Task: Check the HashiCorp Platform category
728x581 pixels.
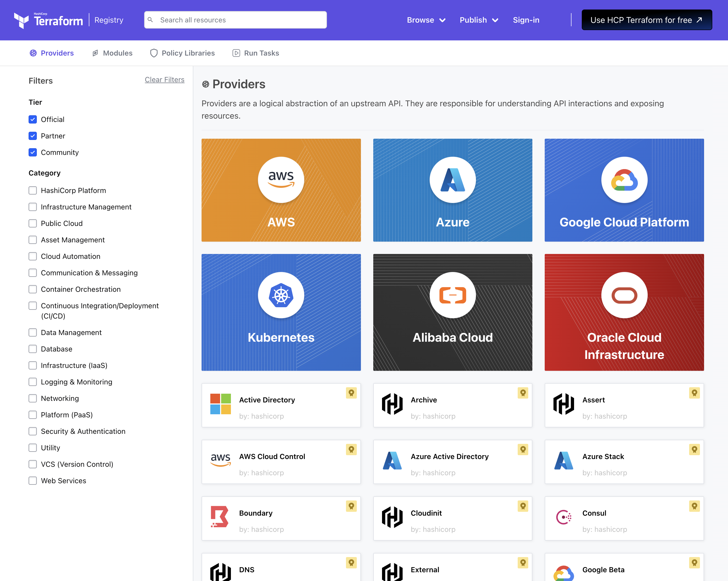Action: tap(33, 191)
